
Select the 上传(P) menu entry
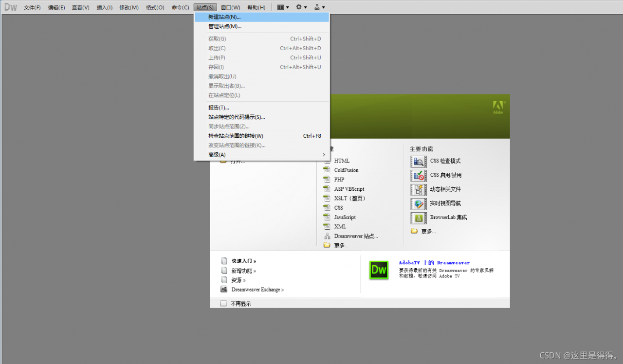pyautogui.click(x=262, y=57)
